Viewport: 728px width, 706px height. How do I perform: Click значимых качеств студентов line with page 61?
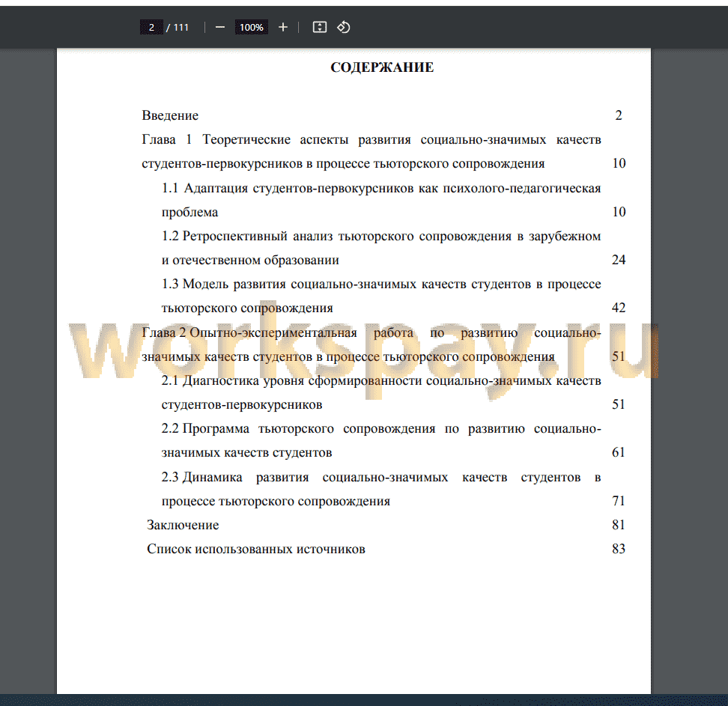coord(246,452)
